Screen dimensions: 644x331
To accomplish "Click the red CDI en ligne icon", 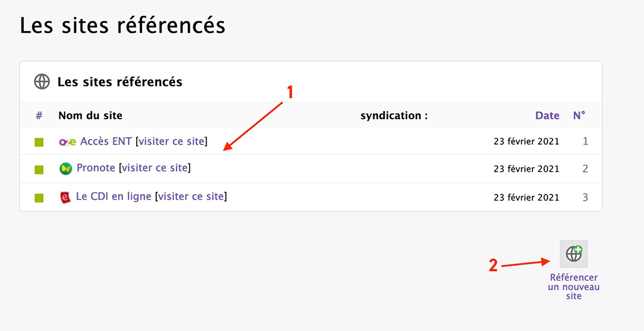I will 65,197.
